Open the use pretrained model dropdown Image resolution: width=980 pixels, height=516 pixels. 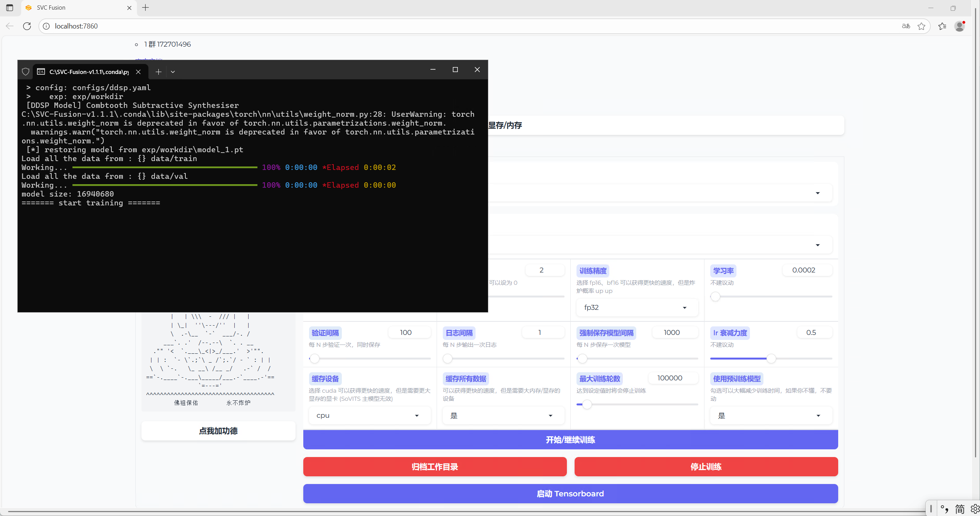tap(771, 415)
